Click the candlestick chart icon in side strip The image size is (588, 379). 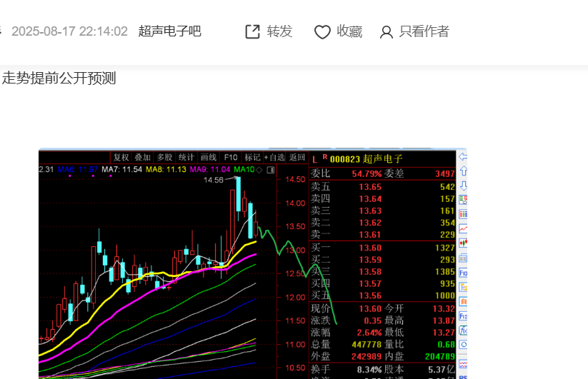(x=463, y=243)
